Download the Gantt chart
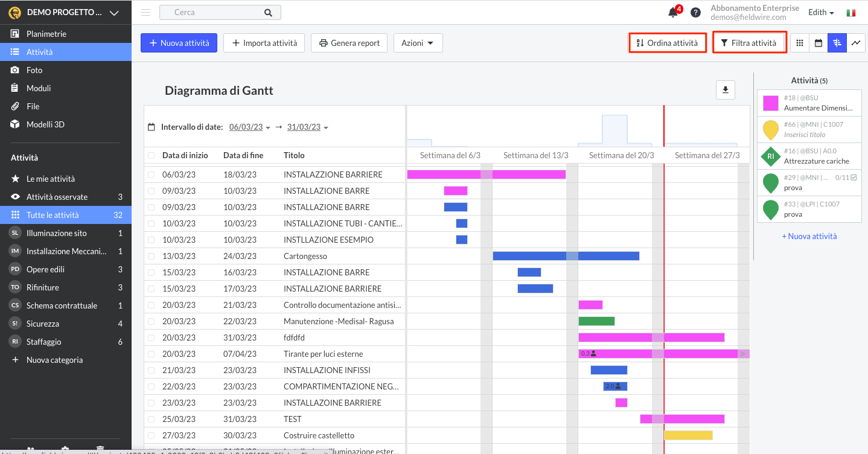Viewport: 868px width, 454px height. pyautogui.click(x=725, y=90)
